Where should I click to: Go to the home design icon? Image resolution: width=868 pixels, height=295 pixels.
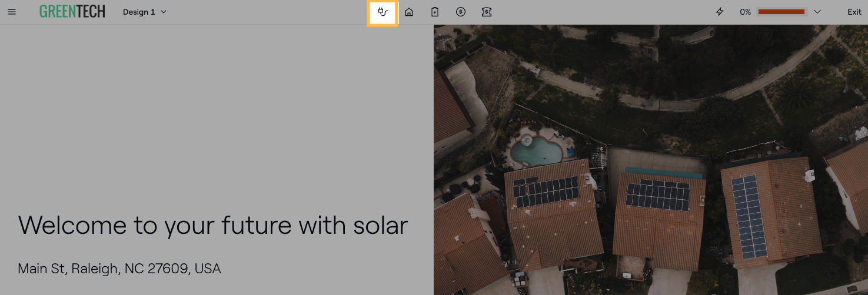pos(409,12)
